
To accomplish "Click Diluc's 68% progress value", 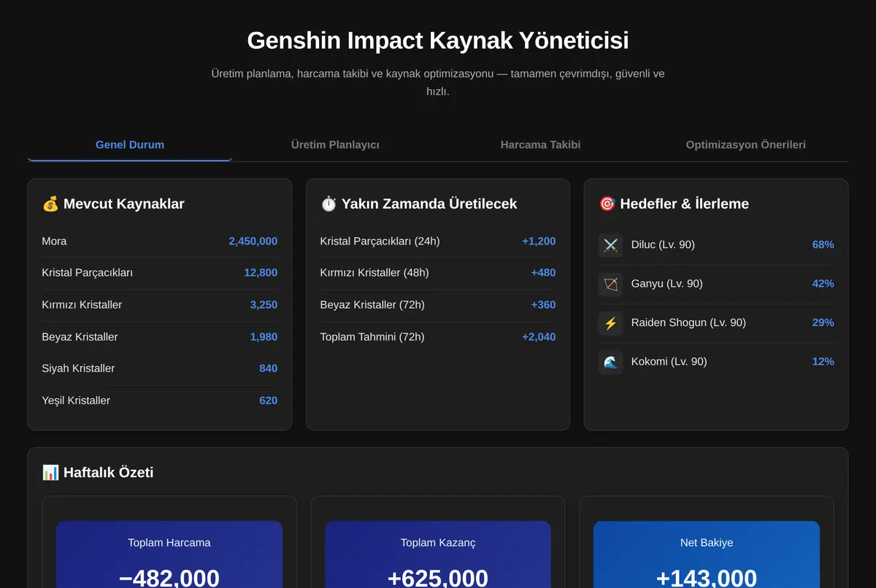I will pos(823,245).
